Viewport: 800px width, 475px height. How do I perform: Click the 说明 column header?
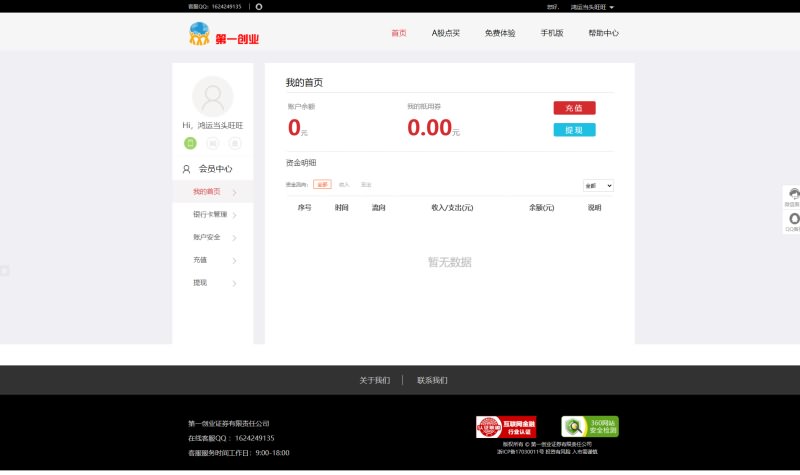594,208
